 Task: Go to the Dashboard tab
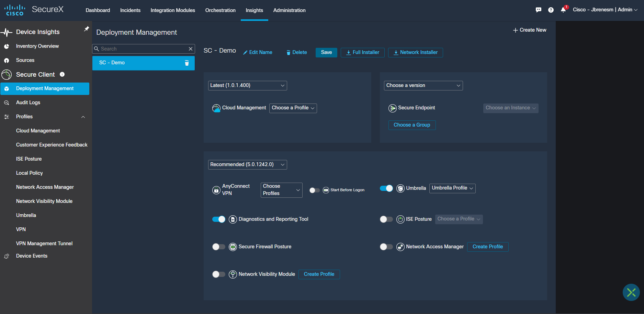click(98, 10)
